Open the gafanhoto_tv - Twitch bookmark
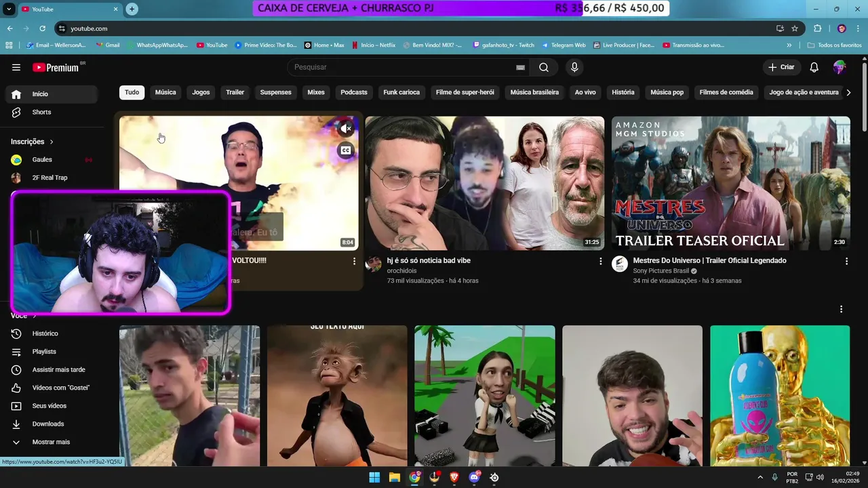The width and height of the screenshot is (868, 488). (503, 45)
